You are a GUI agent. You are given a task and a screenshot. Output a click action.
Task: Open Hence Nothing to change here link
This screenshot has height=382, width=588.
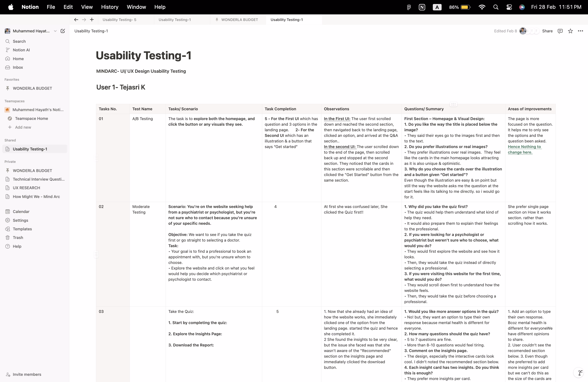coord(525,149)
